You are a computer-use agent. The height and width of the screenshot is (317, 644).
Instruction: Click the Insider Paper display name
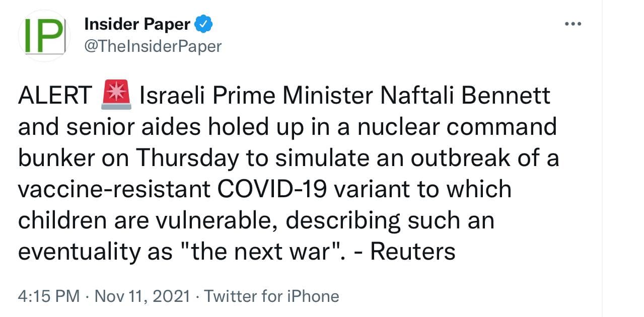(x=137, y=24)
